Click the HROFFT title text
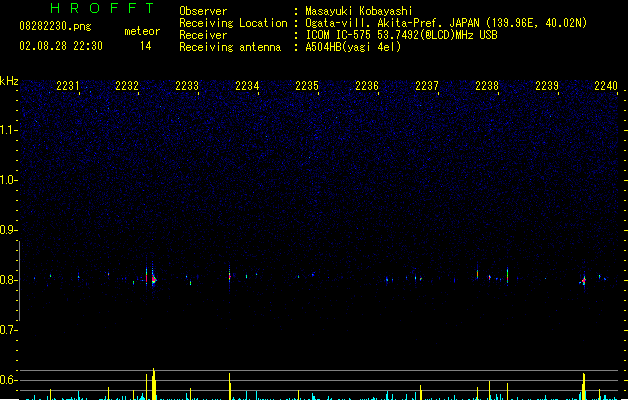The image size is (629, 400). pos(102,8)
